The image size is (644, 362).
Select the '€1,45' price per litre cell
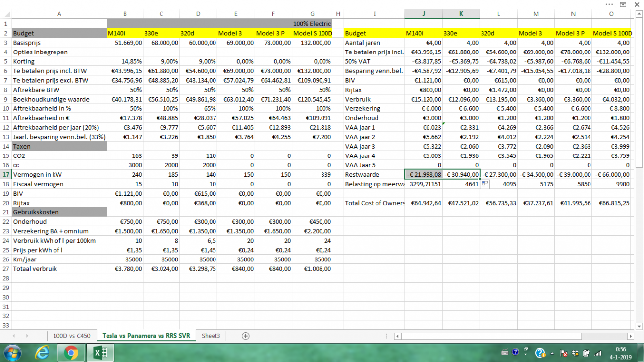point(198,250)
